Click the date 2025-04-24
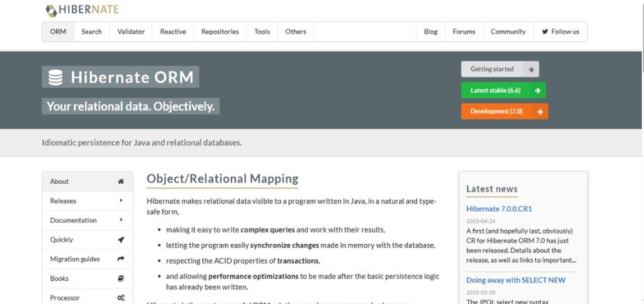 [481, 222]
